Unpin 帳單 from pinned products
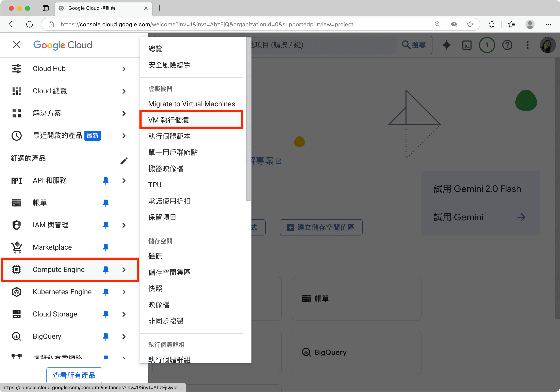The image size is (560, 392). point(106,203)
